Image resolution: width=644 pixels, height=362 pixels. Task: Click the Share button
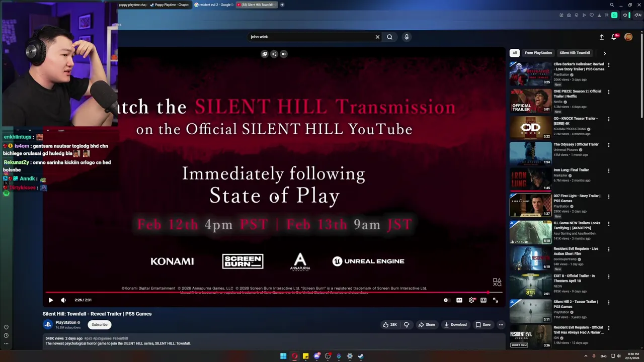(x=427, y=325)
